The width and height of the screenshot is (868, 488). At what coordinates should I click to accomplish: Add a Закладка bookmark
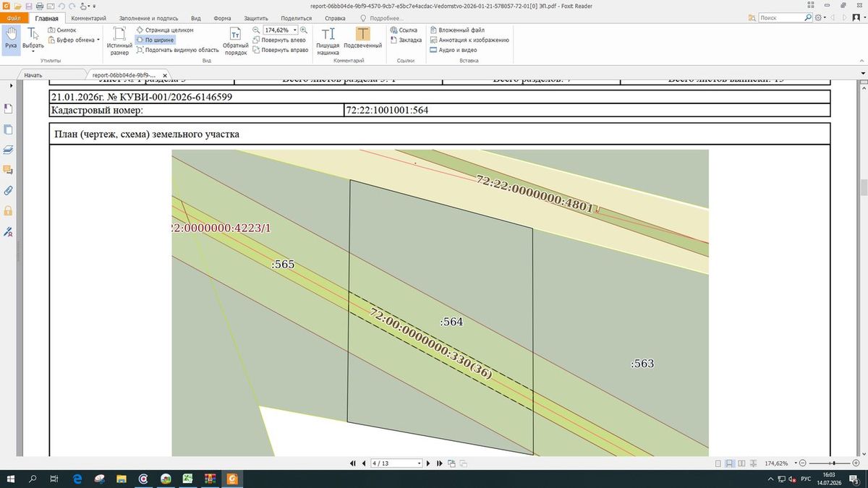pyautogui.click(x=405, y=40)
